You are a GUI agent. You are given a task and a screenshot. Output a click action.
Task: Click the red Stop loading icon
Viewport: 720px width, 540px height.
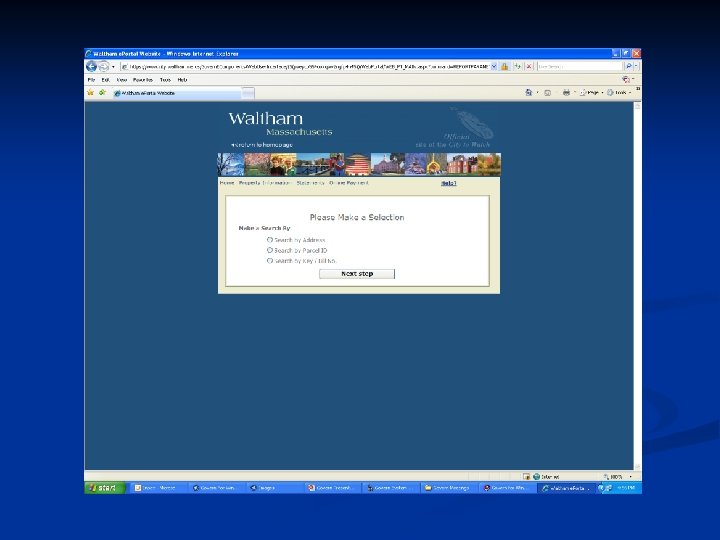(529, 67)
